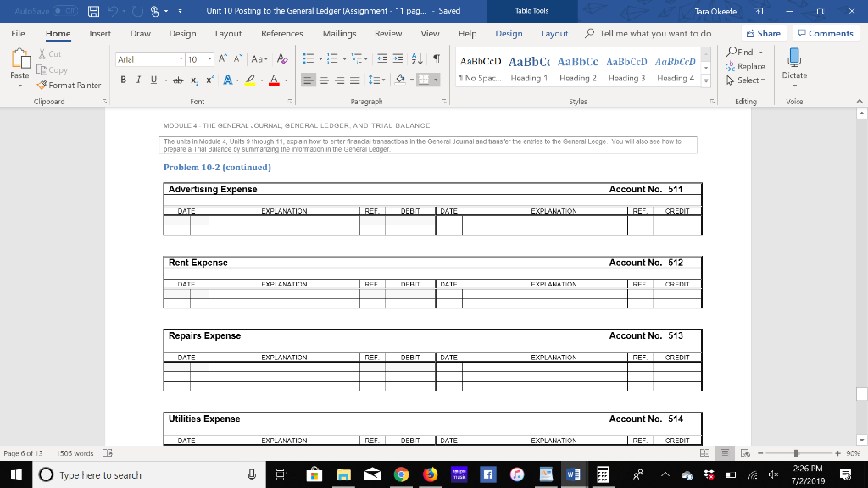The height and width of the screenshot is (488, 868).
Task: Switch to the Mailings ribbon tab
Action: pyautogui.click(x=339, y=34)
